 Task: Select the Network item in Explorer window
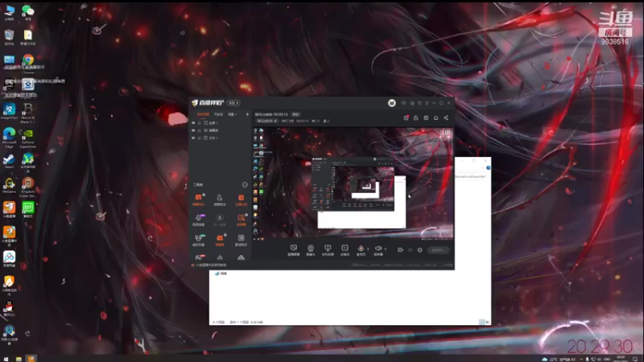coord(221,274)
